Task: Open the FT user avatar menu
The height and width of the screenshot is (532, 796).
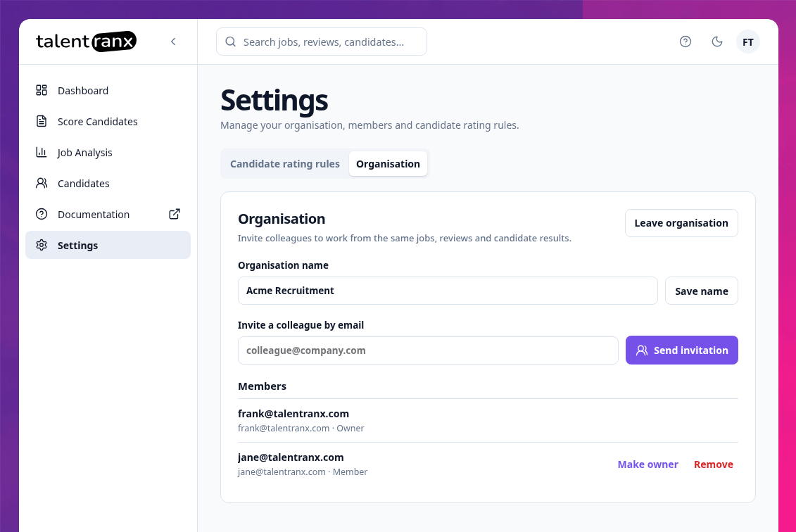Action: (x=747, y=42)
